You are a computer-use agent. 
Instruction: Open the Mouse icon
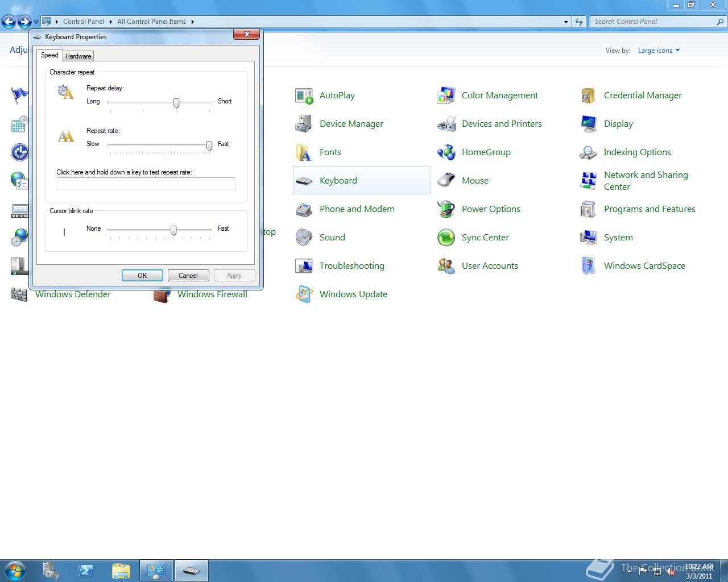446,181
